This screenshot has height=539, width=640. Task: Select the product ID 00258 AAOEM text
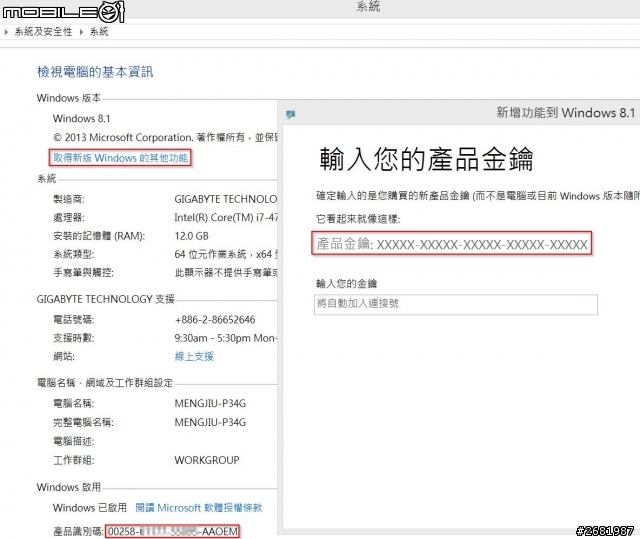(173, 532)
